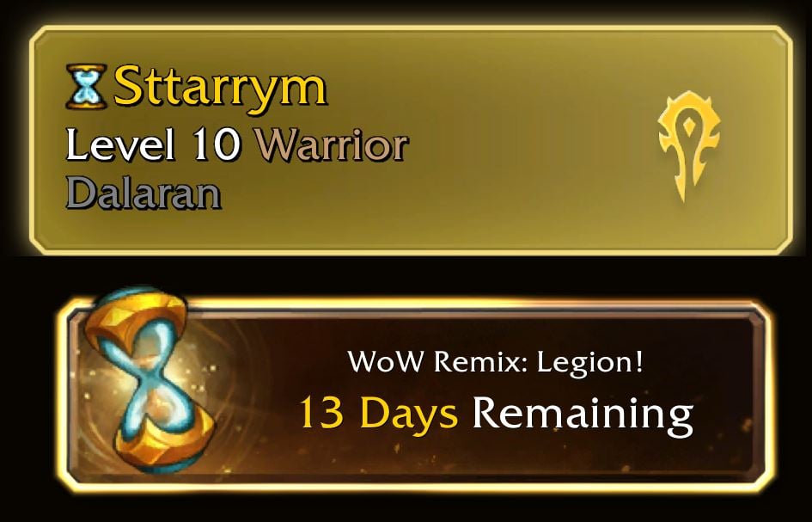Select the Dalaran realm name
This screenshot has height=522, width=812.
[144, 193]
